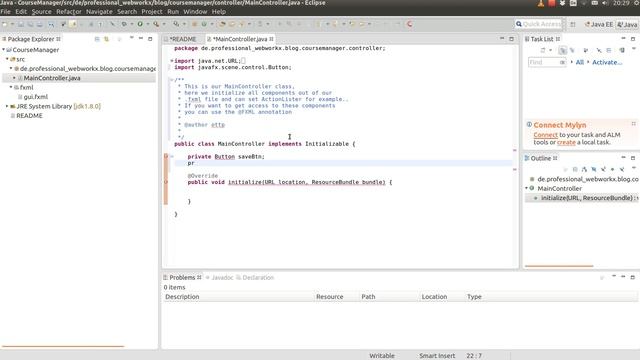Click the Open Perspective icon
This screenshot has width=640, height=360.
click(x=573, y=24)
